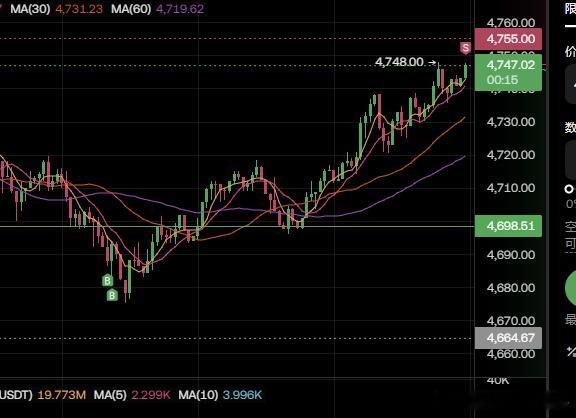This screenshot has height=418, width=576.
Task: Click the MA(60) indicator label
Action: coord(131,9)
